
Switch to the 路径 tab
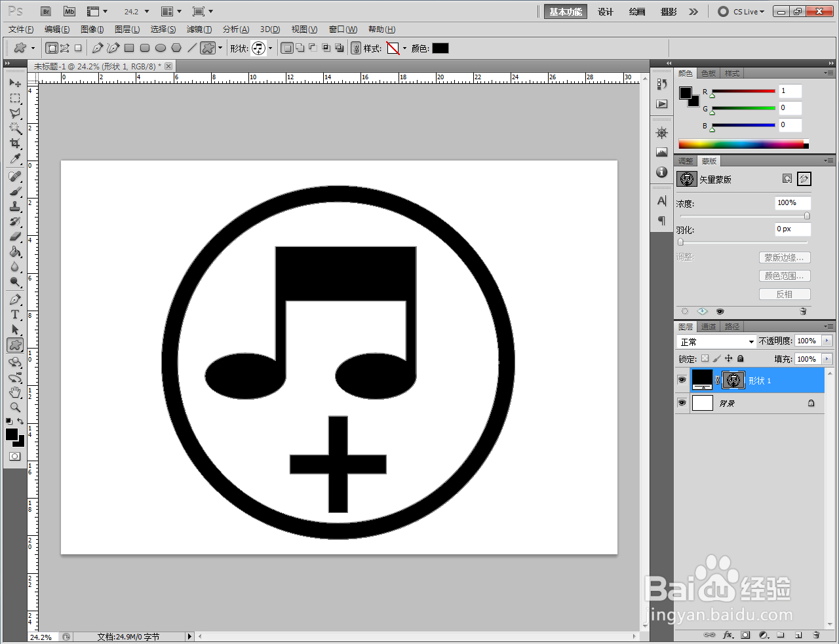[732, 327]
